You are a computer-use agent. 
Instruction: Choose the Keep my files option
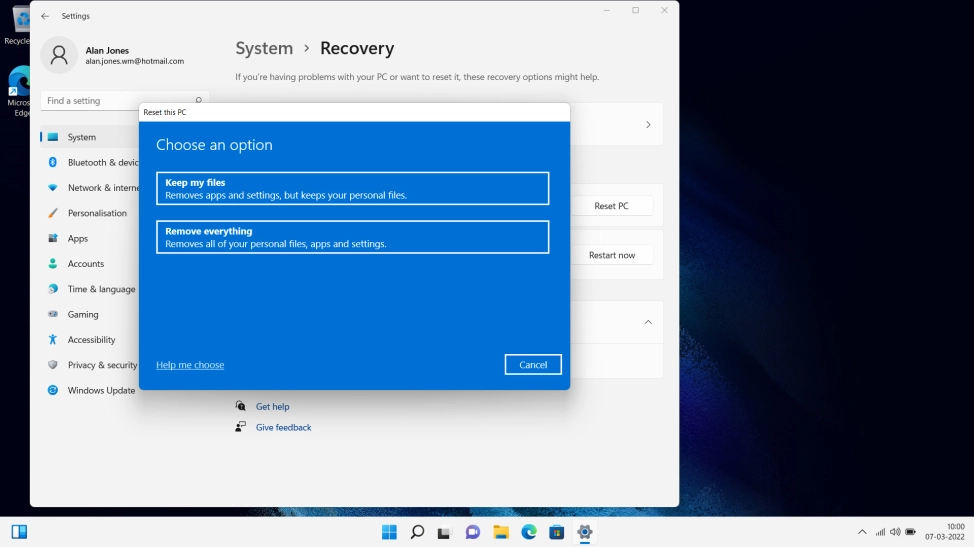(x=352, y=188)
